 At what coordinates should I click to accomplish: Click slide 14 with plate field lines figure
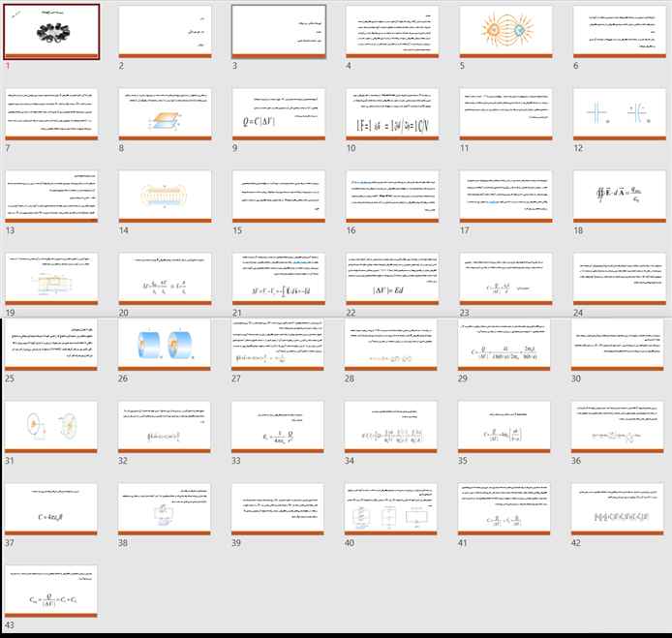tap(164, 197)
